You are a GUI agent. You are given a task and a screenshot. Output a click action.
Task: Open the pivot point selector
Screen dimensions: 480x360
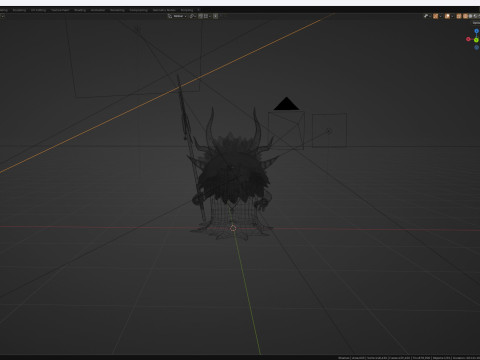[193, 16]
